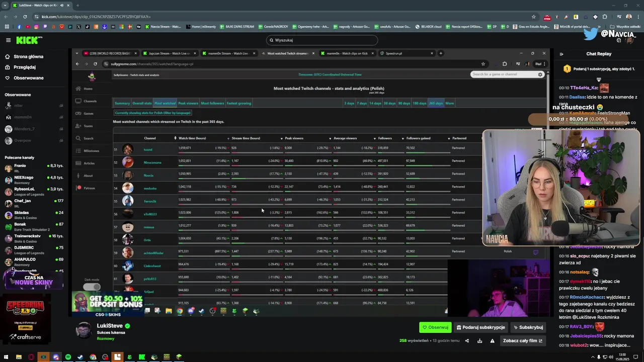Select the Fastest growing tab in streamed SullyGnome page

(x=238, y=103)
